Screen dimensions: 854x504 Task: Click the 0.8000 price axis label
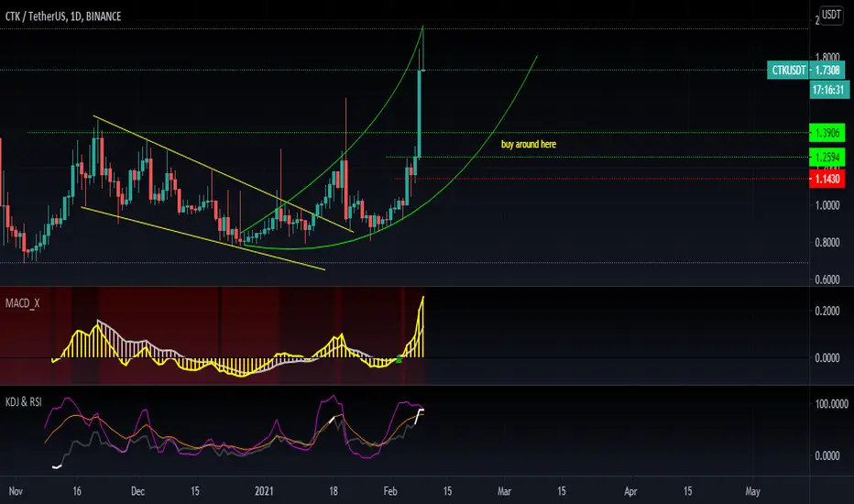(x=827, y=243)
